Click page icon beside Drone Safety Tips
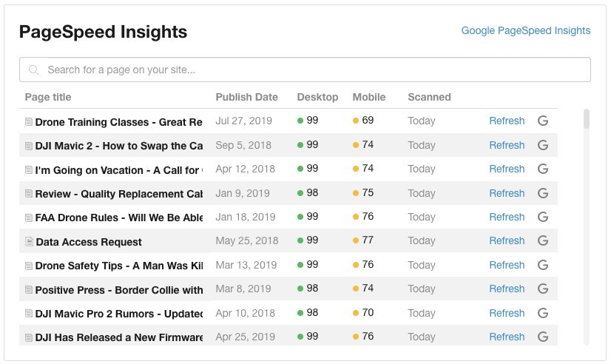Viewport: 611px width, 364px height. click(x=28, y=266)
